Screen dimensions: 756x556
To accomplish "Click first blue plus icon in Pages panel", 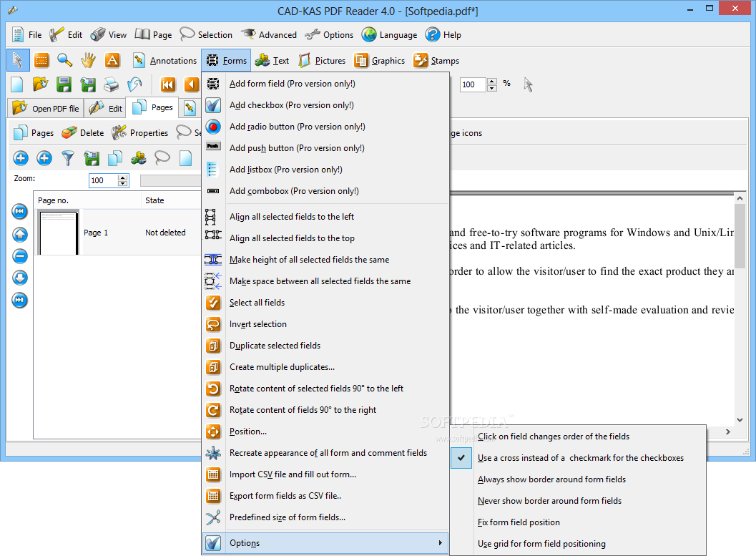I will coord(21,157).
